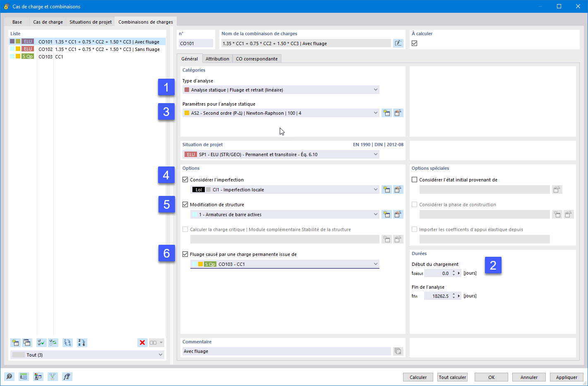Open the help question mark icon

pyautogui.click(x=9, y=376)
